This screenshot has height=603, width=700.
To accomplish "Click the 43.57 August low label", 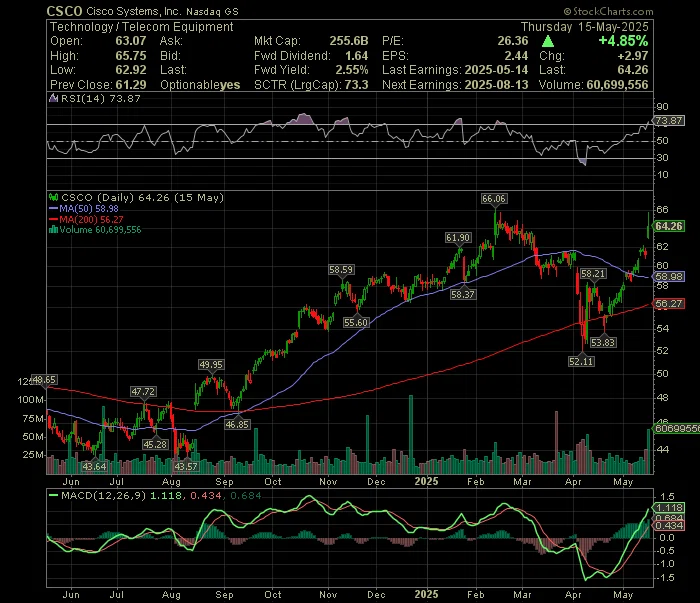I will 186,466.
